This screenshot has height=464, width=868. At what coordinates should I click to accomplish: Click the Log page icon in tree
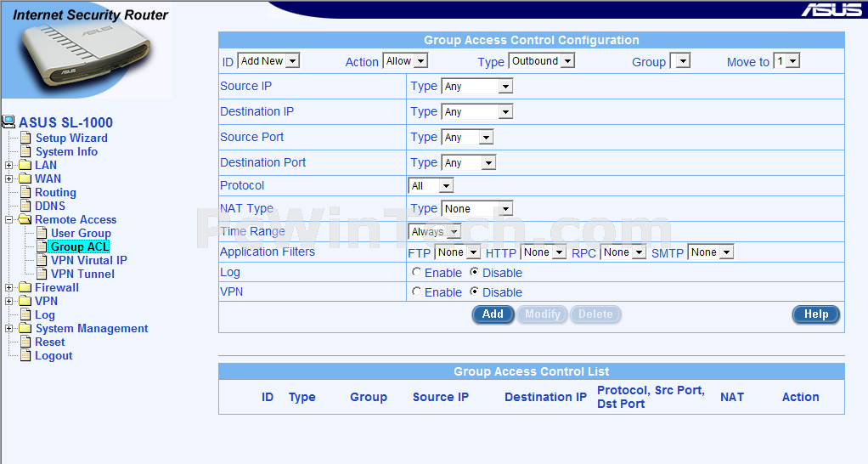tap(25, 314)
